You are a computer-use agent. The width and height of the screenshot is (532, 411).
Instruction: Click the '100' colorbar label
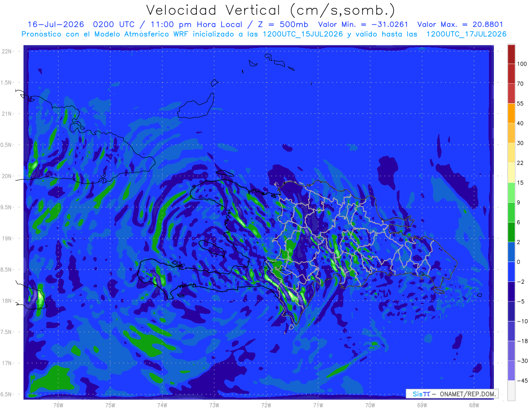(x=522, y=64)
